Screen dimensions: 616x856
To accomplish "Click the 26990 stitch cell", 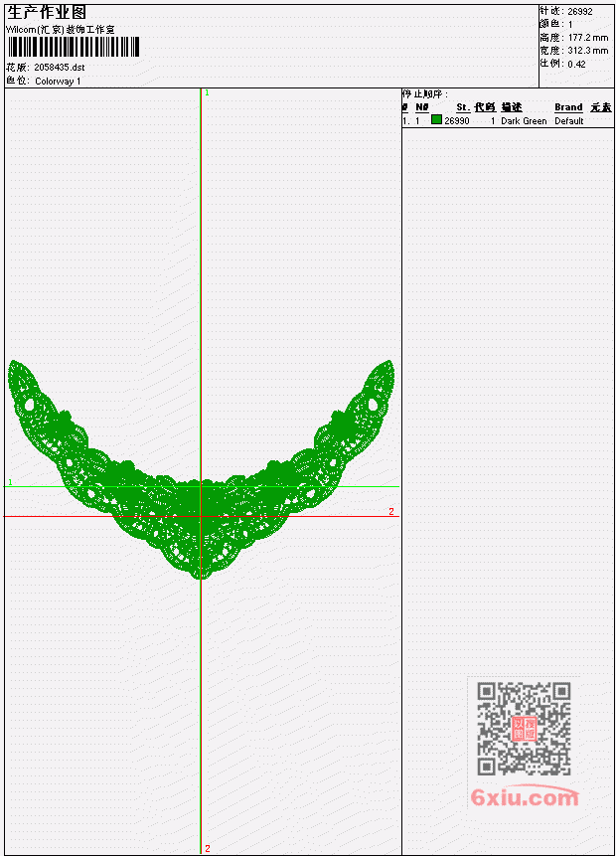I will pyautogui.click(x=457, y=120).
